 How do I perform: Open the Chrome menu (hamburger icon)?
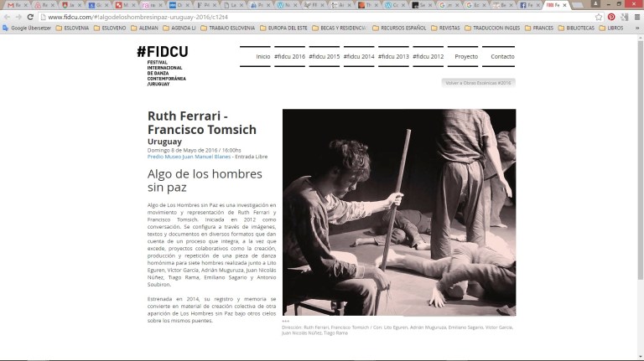pyautogui.click(x=636, y=17)
